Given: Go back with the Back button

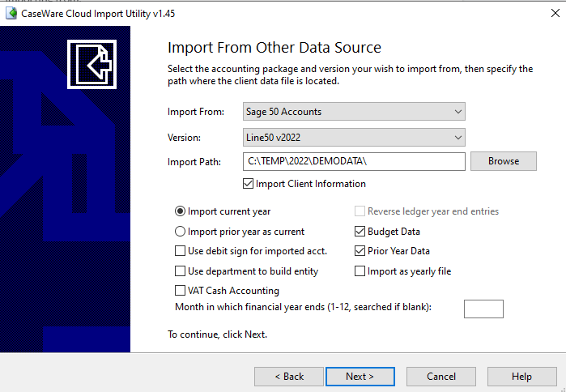Looking at the screenshot, I should pyautogui.click(x=288, y=377).
